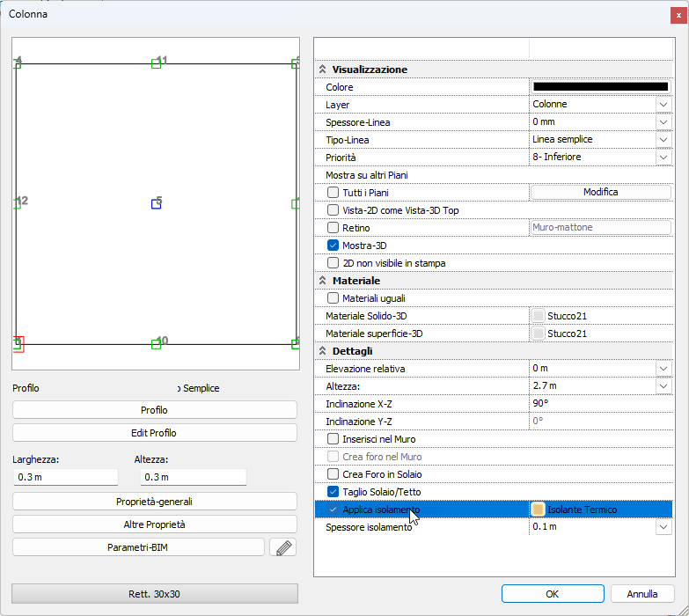The image size is (689, 616).
Task: Toggle the Applica isolamento checkbox
Action: [334, 510]
